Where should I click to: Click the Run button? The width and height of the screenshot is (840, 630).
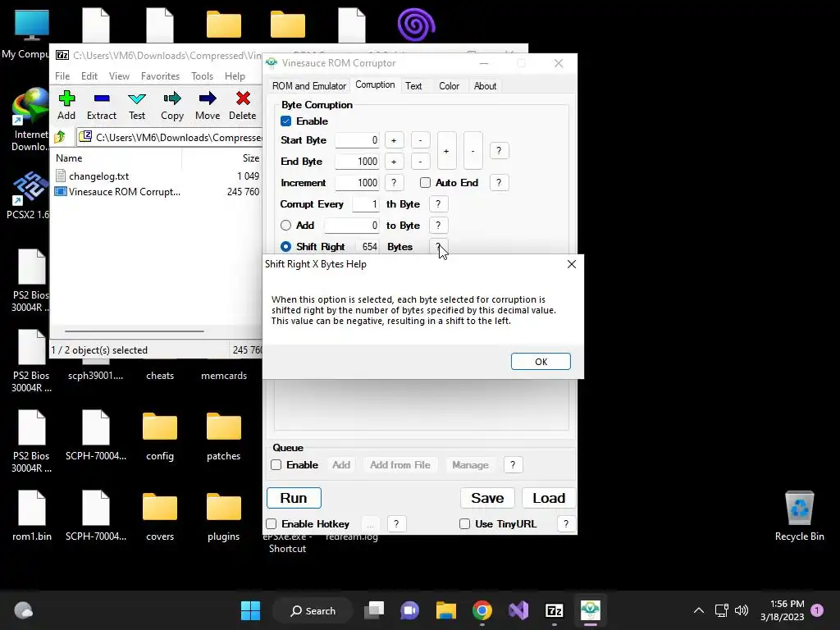pos(294,498)
